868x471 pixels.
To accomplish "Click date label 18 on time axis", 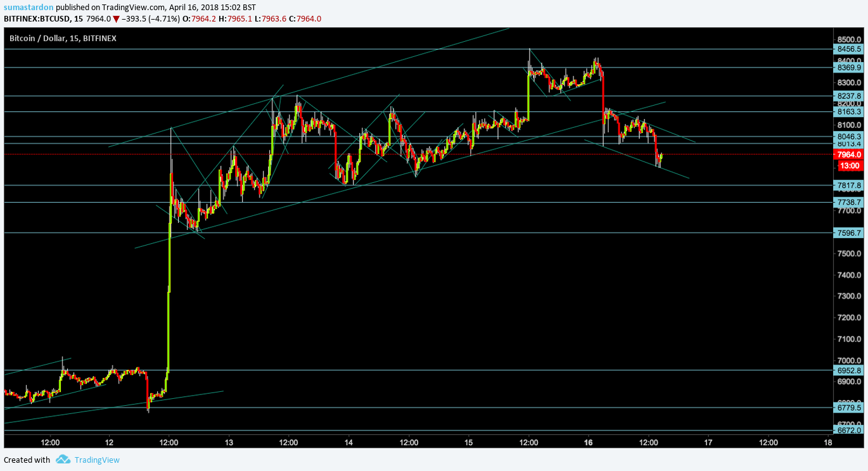I will pyautogui.click(x=828, y=442).
